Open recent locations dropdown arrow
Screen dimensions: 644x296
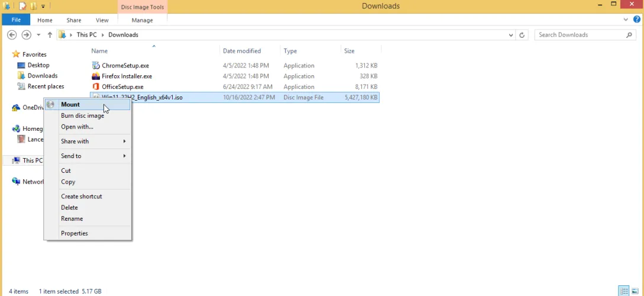[x=38, y=35]
